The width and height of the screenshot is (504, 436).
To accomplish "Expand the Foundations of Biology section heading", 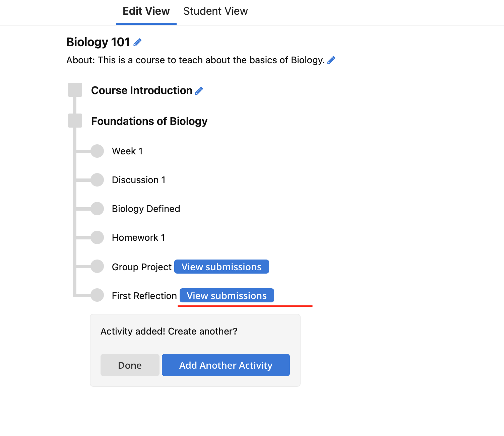I will coord(149,121).
